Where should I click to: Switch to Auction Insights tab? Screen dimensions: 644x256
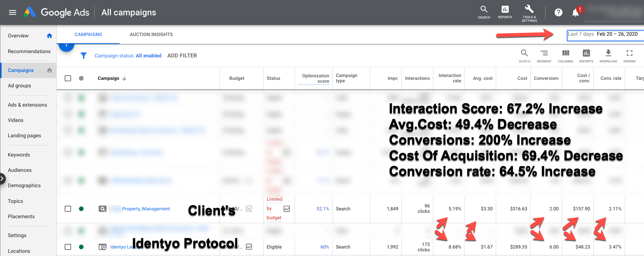point(151,35)
